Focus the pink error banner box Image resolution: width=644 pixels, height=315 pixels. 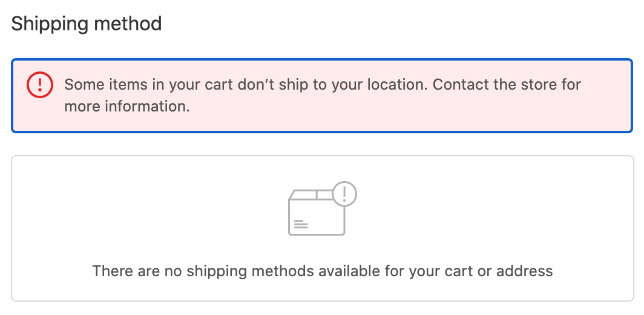point(322,95)
